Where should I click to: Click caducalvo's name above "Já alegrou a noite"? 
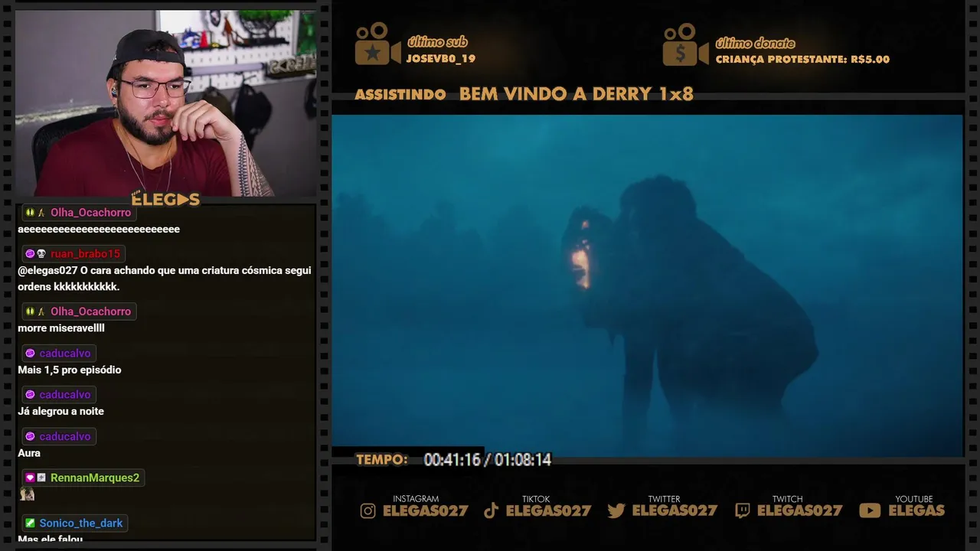65,395
